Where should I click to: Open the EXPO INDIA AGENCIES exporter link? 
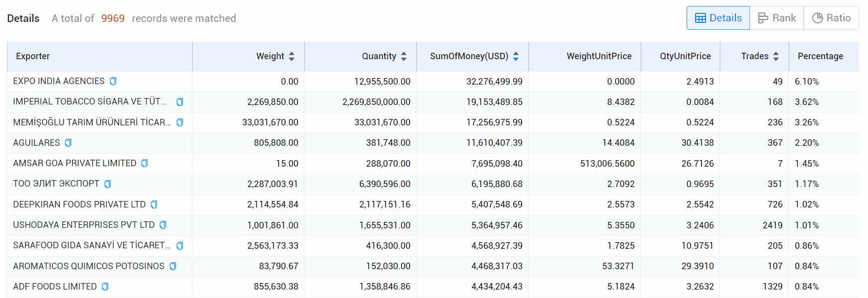click(59, 81)
